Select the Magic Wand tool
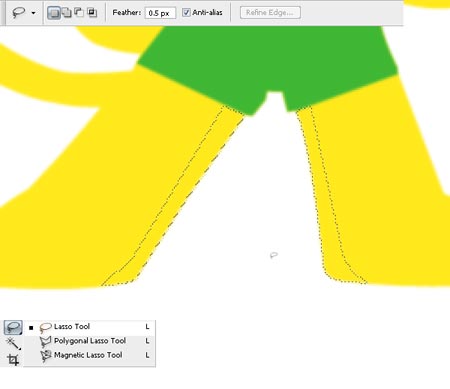The image size is (450, 389). tap(13, 343)
